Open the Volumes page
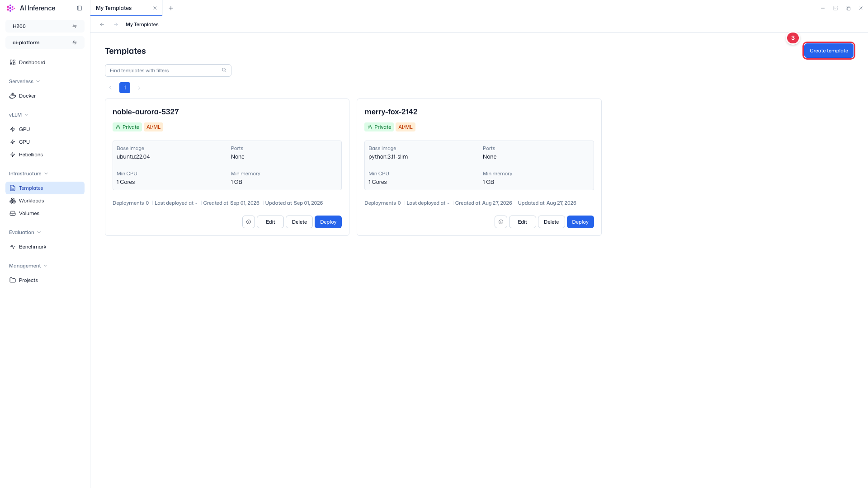The height and width of the screenshot is (488, 868). (x=45, y=213)
